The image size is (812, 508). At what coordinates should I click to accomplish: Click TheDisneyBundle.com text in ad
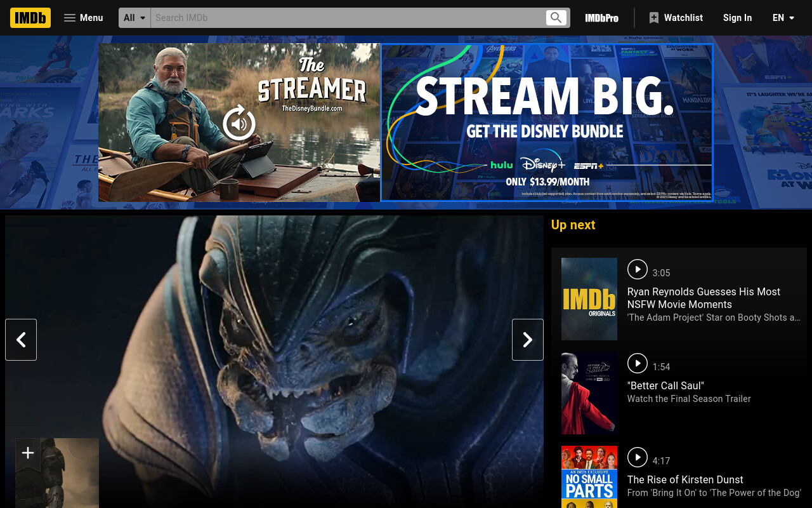(x=312, y=109)
